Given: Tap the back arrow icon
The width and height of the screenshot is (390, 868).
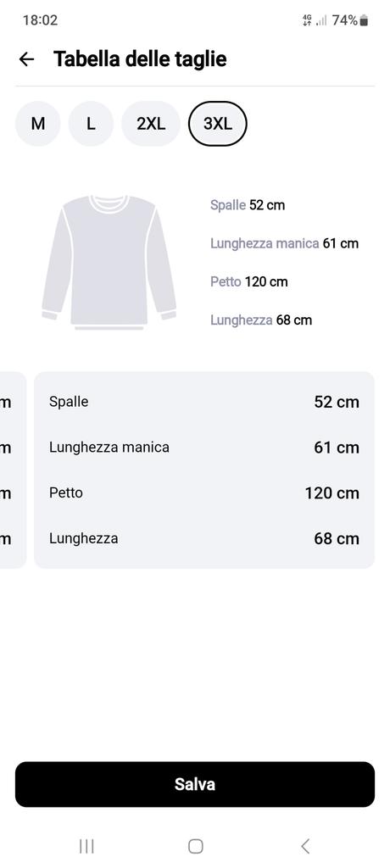Looking at the screenshot, I should (x=26, y=58).
